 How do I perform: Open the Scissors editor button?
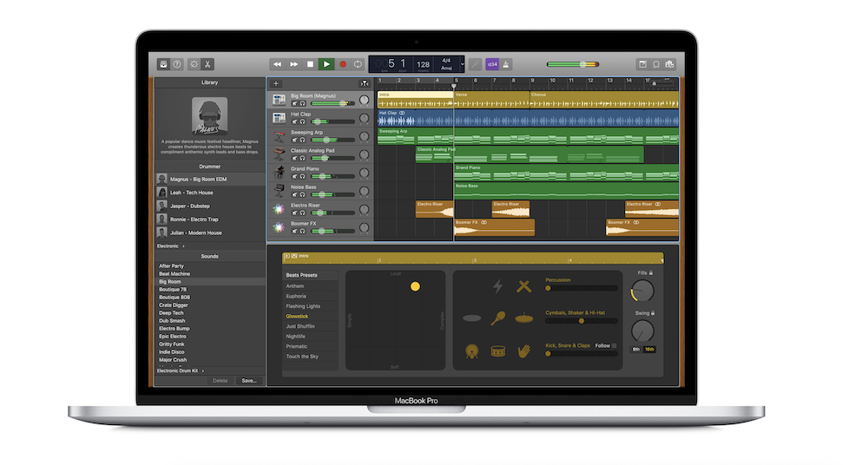[208, 64]
